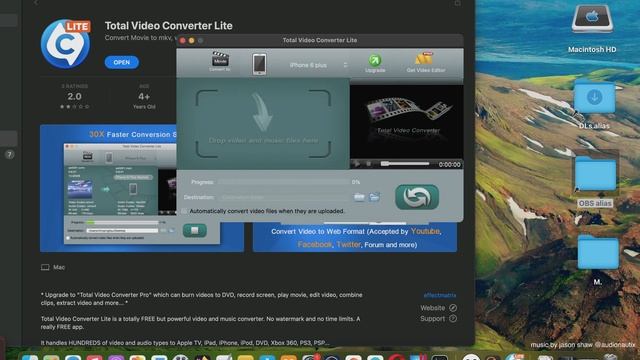Select the OBS alias folder on desktop
Screen dimensions: 640x360
pos(595,181)
